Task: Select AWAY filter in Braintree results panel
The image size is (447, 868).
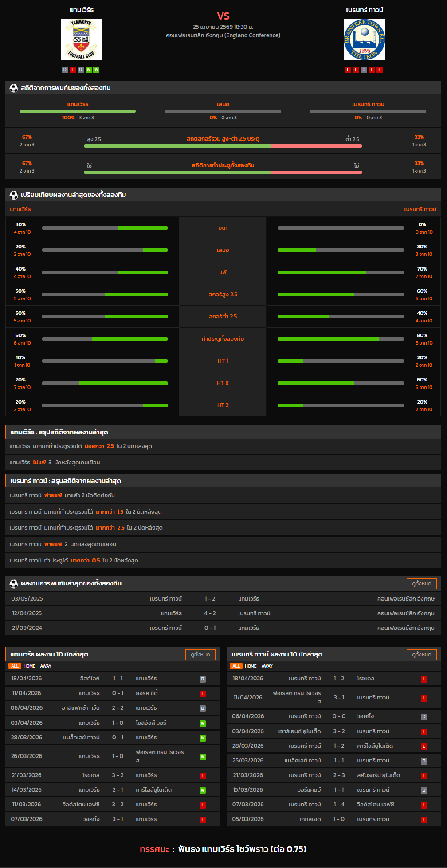Action: [x=267, y=666]
